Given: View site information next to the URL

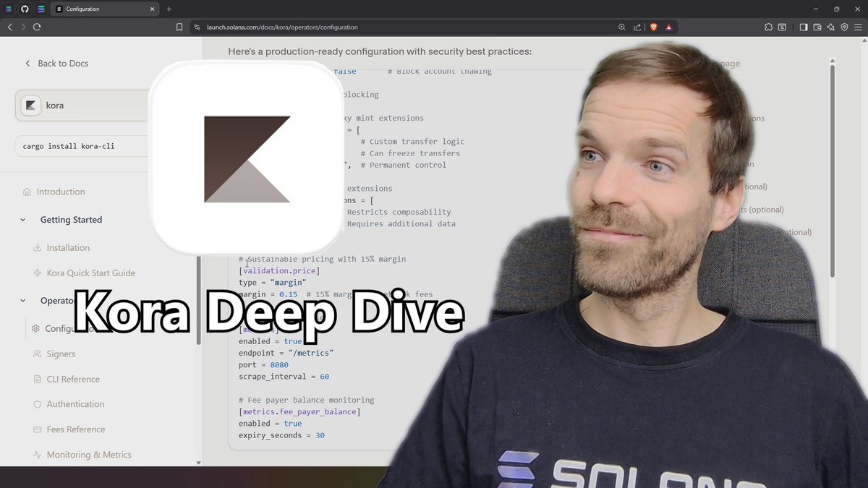Looking at the screenshot, I should point(197,27).
